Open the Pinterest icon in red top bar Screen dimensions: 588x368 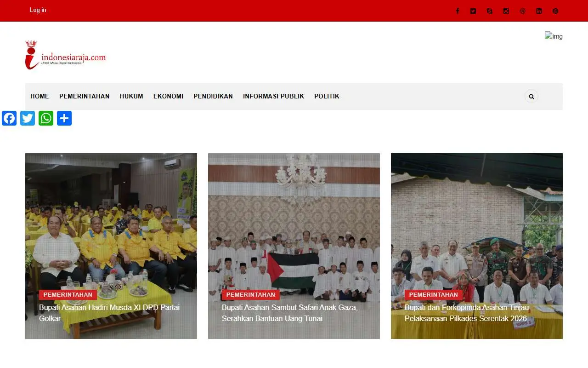[x=555, y=11]
